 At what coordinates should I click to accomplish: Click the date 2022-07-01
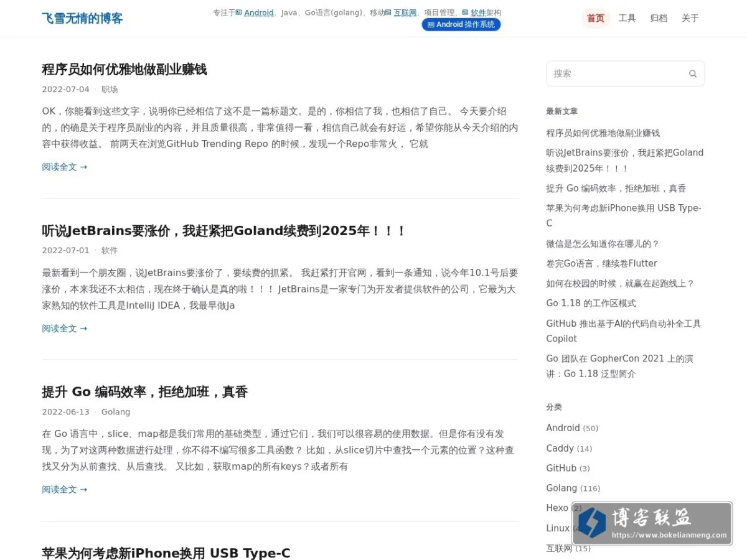tap(66, 251)
